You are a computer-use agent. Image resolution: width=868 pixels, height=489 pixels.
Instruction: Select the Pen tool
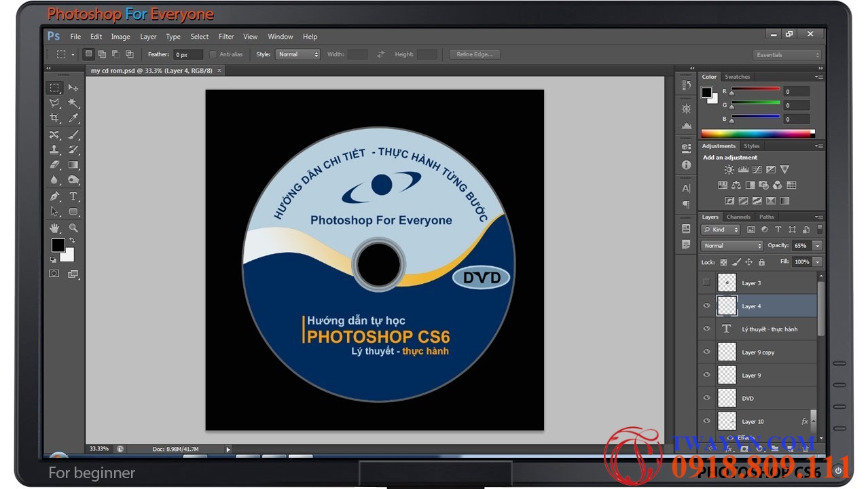point(54,196)
